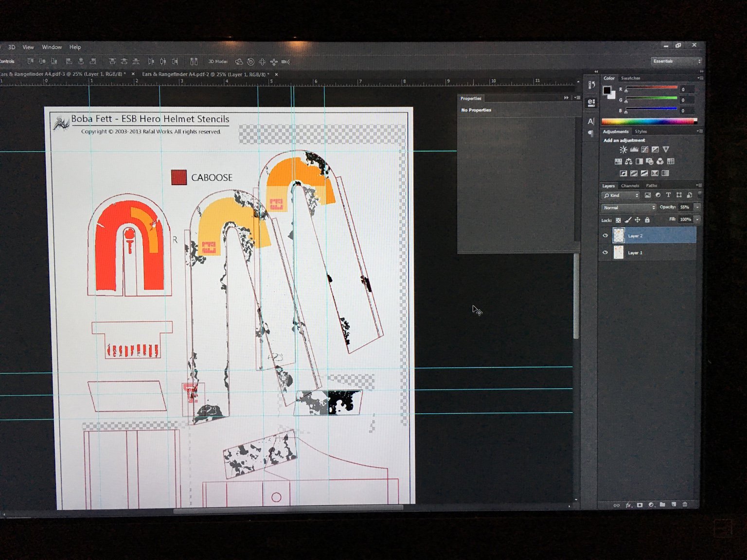
Task: Open the Fill slider dropdown arrow
Action: 697,219
